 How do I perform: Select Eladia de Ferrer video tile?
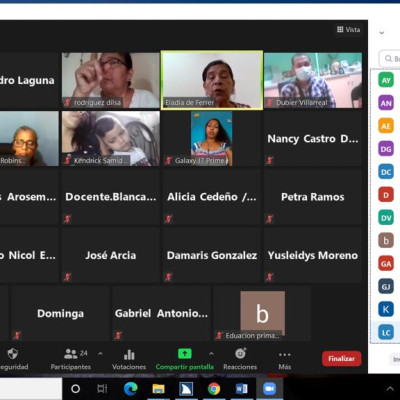[212, 80]
